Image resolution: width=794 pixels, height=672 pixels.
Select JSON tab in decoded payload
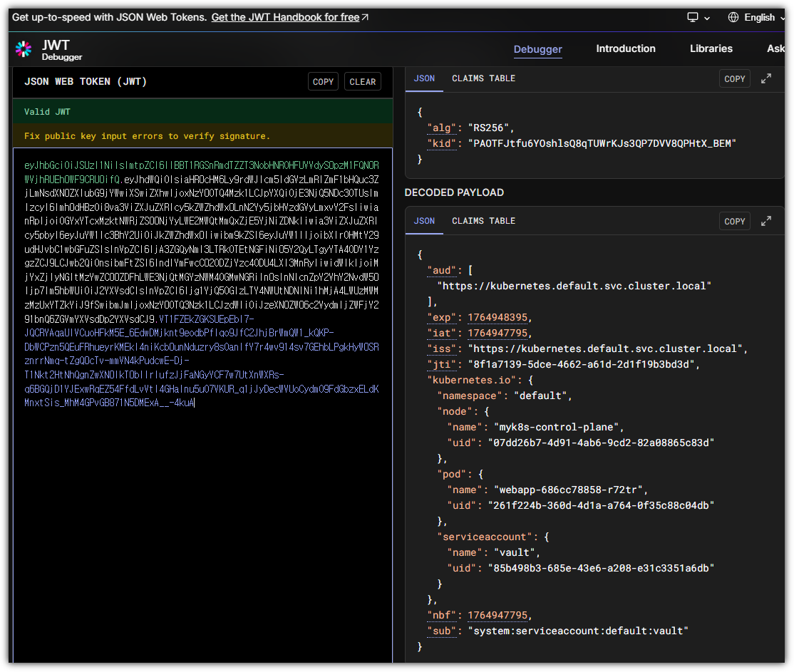[x=424, y=221]
